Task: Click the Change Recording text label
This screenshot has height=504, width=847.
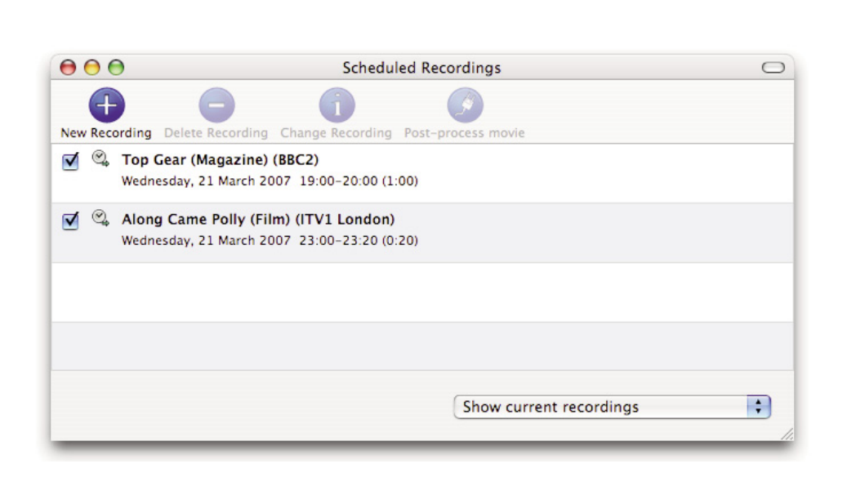Action: pos(337,133)
